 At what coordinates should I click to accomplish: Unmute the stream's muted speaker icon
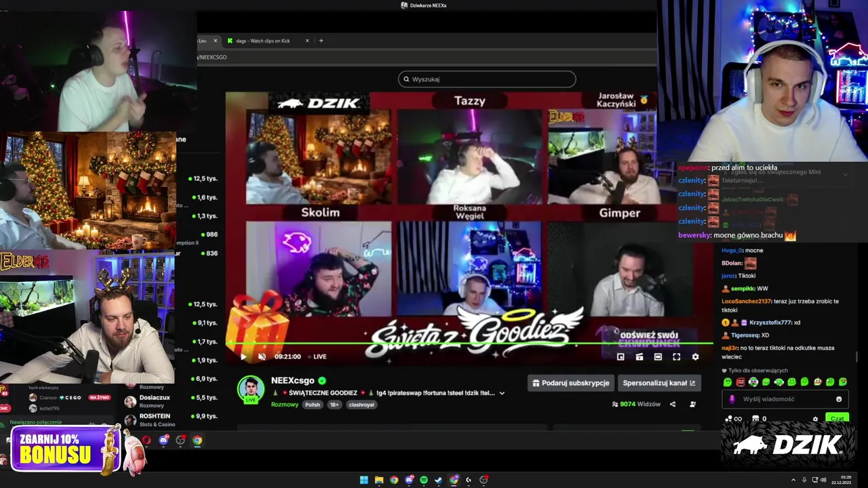coord(262,357)
